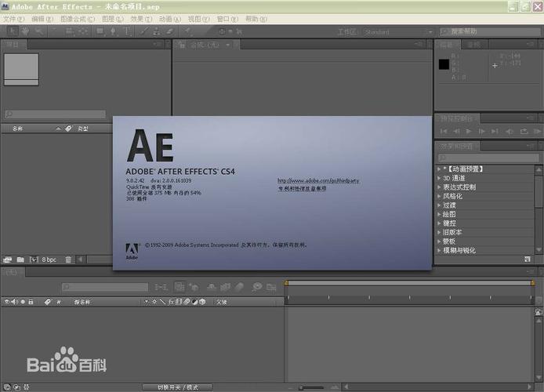Expand the 模糊与锐化 effects category
Image resolution: width=544 pixels, height=392 pixels.
(x=439, y=250)
